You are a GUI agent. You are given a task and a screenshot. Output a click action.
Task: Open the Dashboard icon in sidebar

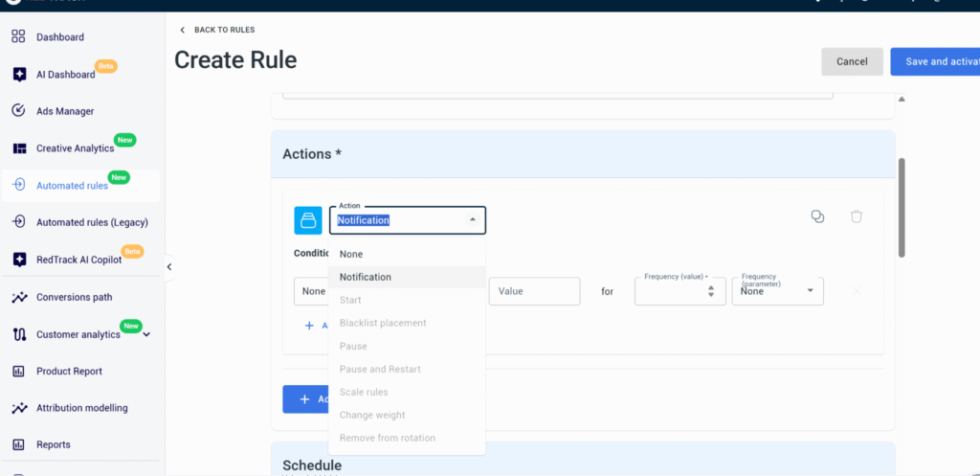pyautogui.click(x=19, y=37)
